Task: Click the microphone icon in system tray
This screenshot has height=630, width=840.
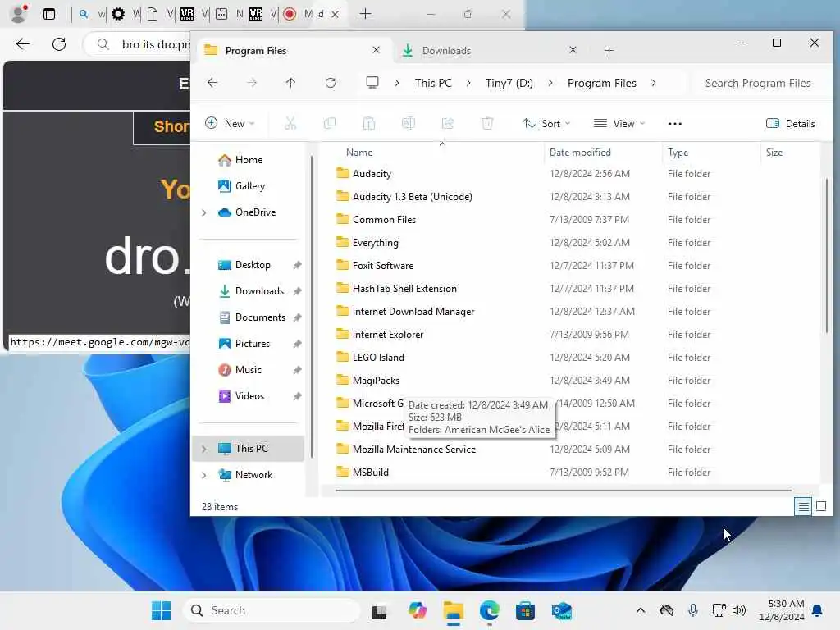Action: 692,610
